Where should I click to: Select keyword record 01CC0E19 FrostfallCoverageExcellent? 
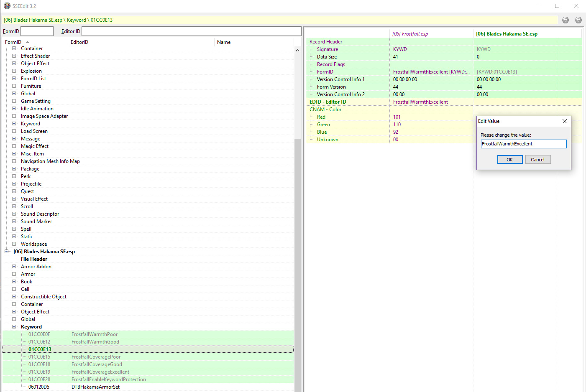tap(148, 372)
